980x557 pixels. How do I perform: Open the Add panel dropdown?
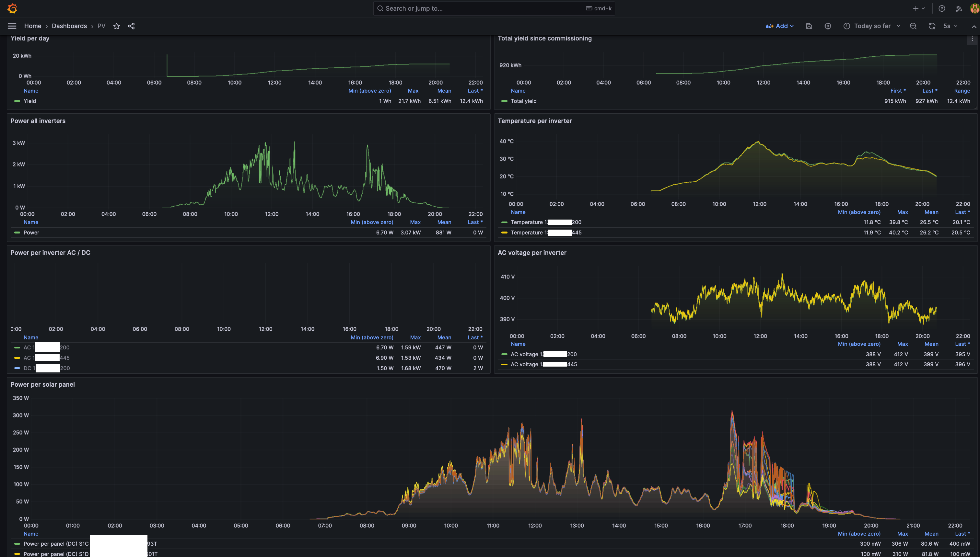tap(779, 26)
